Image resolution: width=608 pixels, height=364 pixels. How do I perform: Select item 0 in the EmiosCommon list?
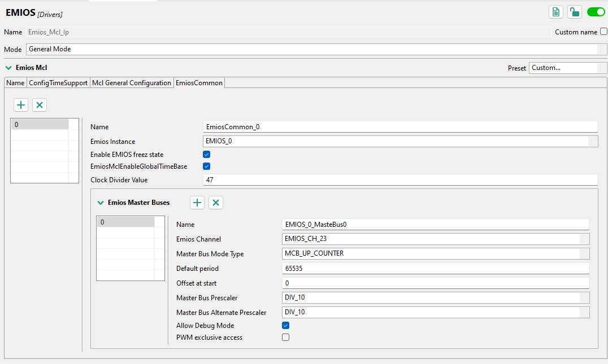40,124
